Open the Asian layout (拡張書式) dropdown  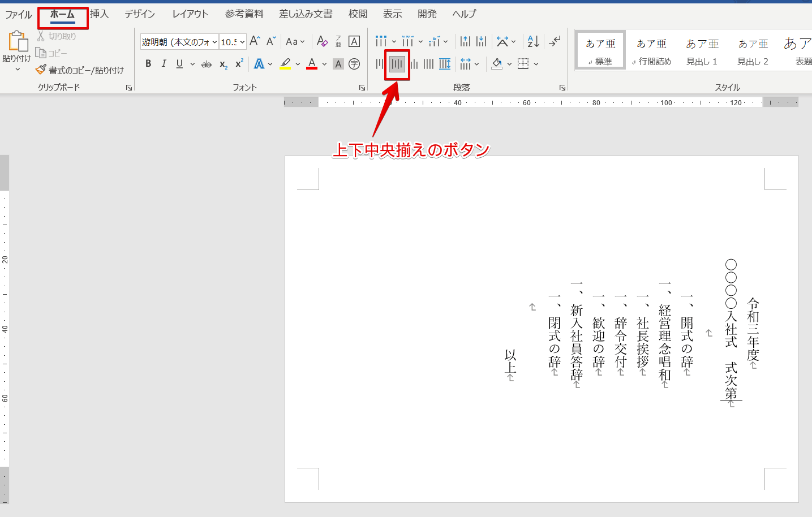tap(506, 41)
